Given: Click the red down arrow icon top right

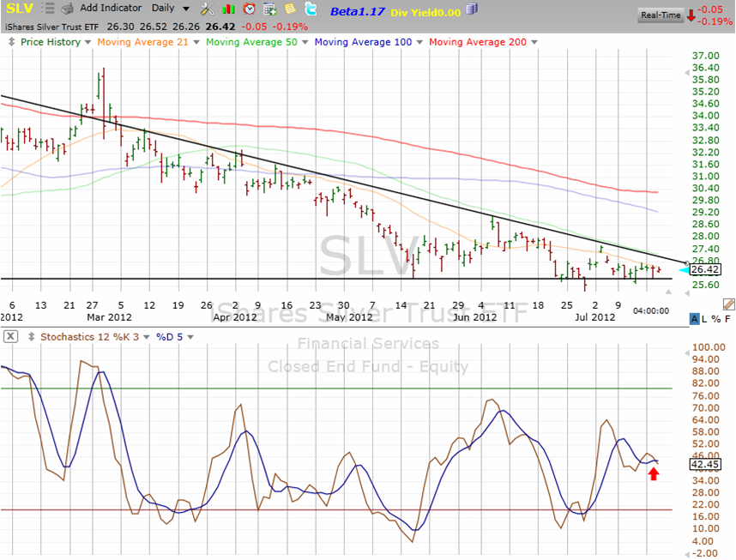Looking at the screenshot, I should [x=691, y=15].
